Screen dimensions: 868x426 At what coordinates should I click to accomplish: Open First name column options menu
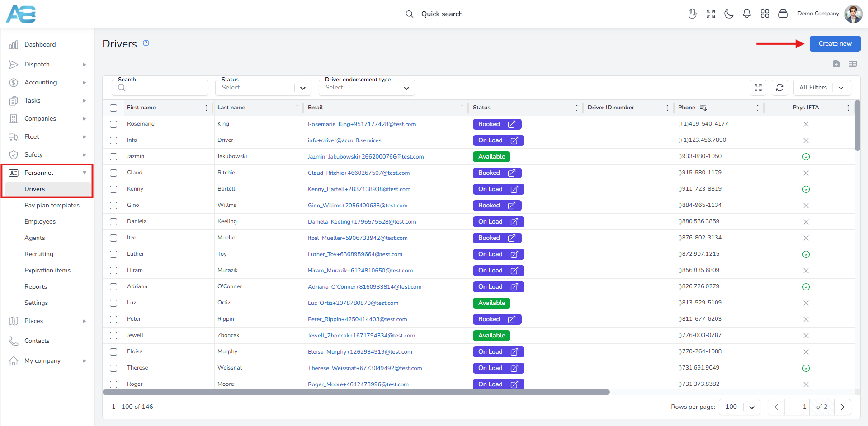(206, 108)
